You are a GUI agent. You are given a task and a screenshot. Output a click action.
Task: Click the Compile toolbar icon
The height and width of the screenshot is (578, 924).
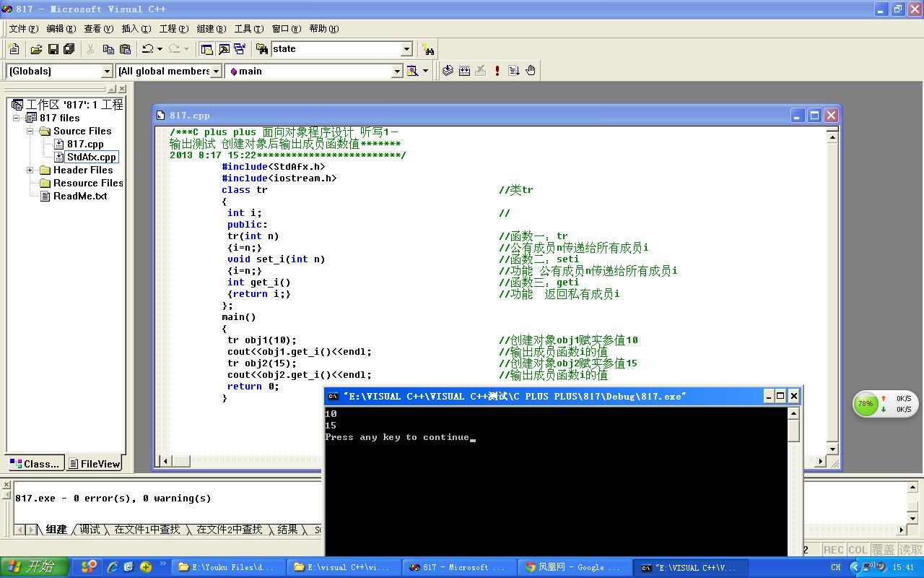448,71
